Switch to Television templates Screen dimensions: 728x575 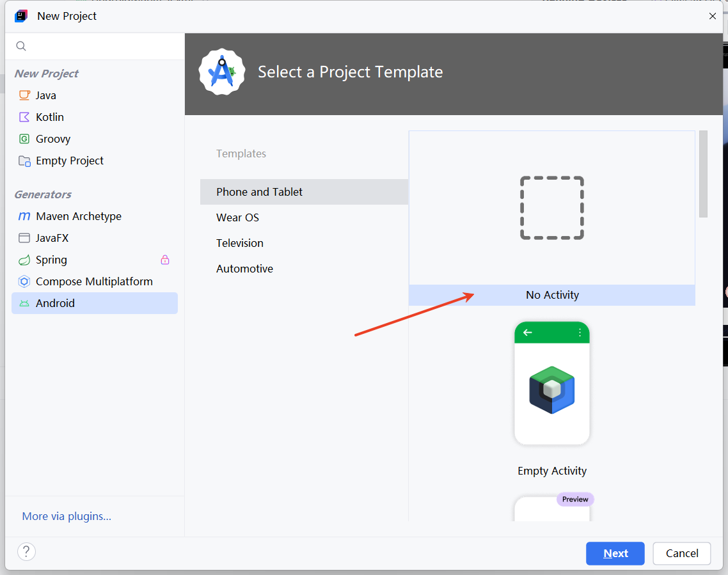(x=304, y=242)
